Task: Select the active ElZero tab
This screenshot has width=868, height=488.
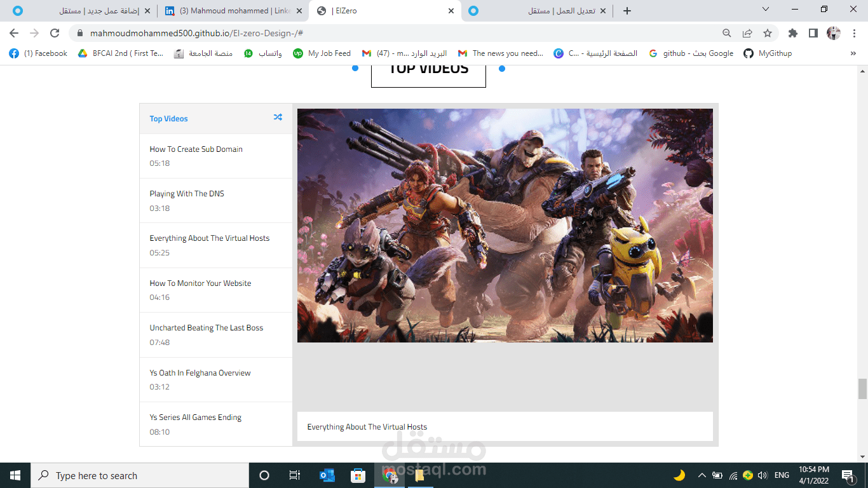Action: point(385,11)
